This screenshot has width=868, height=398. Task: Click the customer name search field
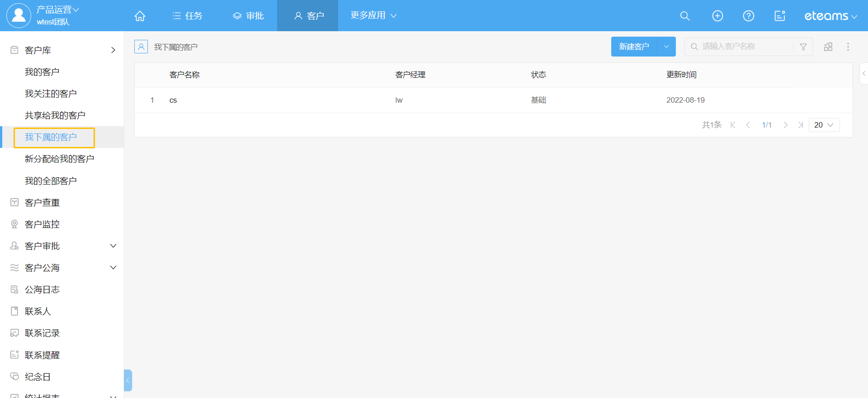746,47
